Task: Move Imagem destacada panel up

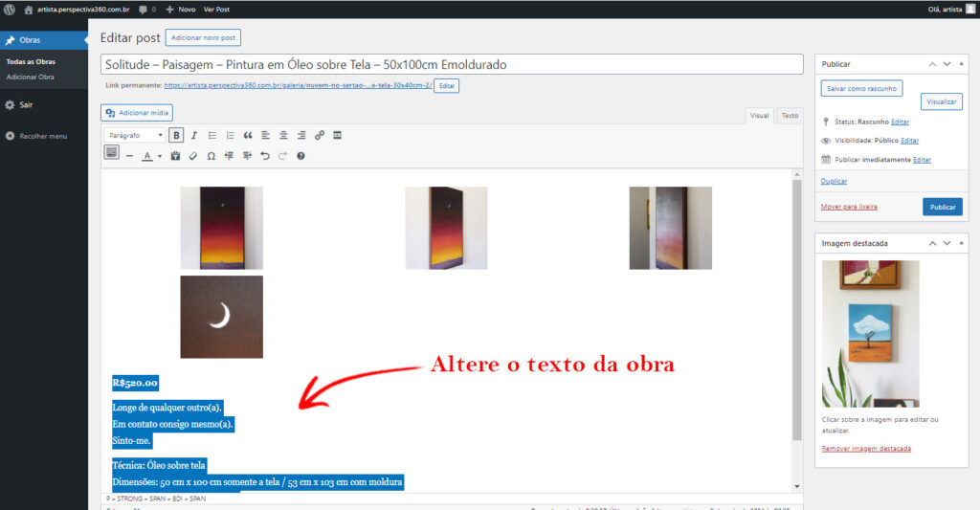Action: coord(932,243)
